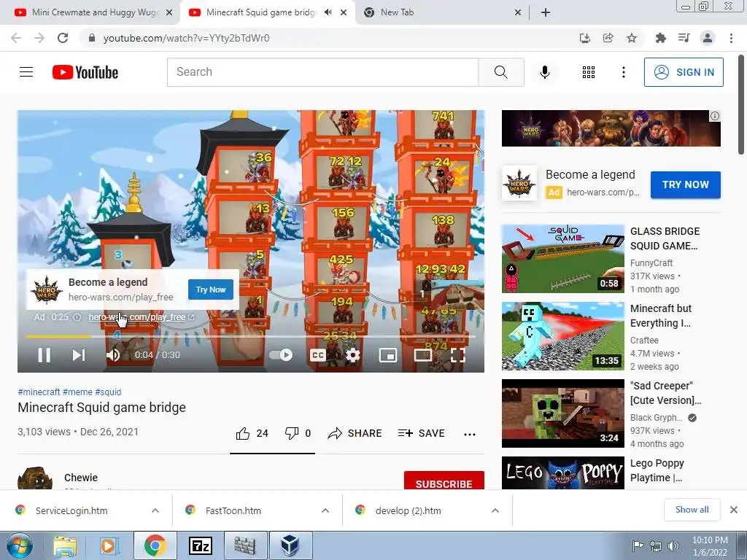The width and height of the screenshot is (747, 560).
Task: Open 7-Zip from the taskbar
Action: coord(201,545)
